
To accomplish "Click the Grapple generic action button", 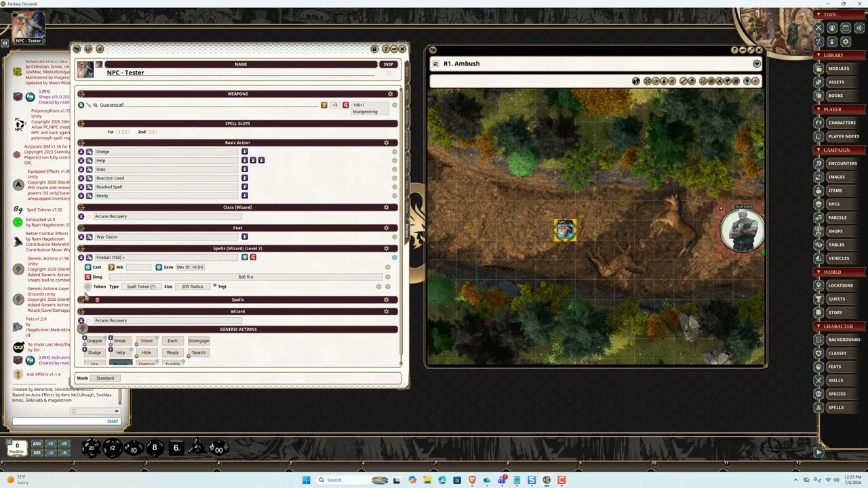I will point(94,341).
